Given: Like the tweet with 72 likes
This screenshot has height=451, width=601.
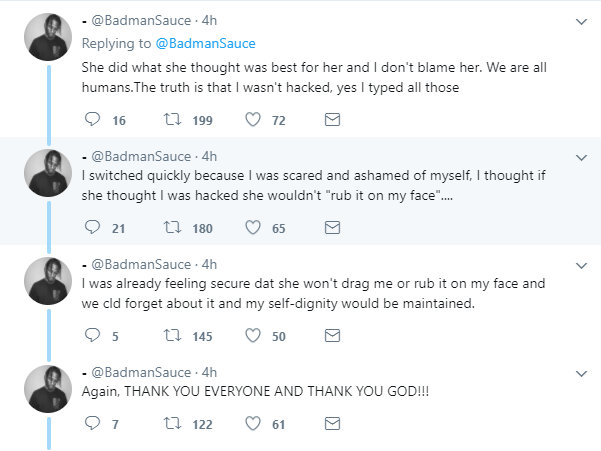Looking at the screenshot, I should point(253,120).
